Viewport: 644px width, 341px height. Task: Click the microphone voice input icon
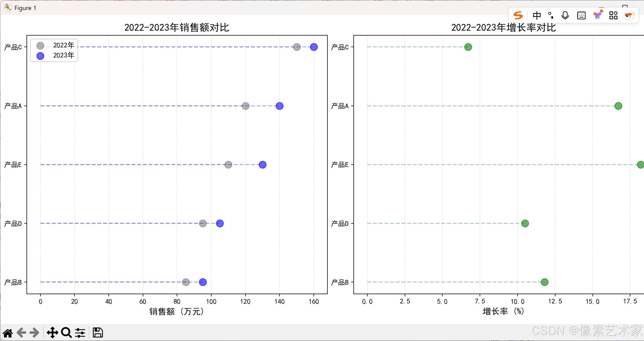pyautogui.click(x=565, y=15)
